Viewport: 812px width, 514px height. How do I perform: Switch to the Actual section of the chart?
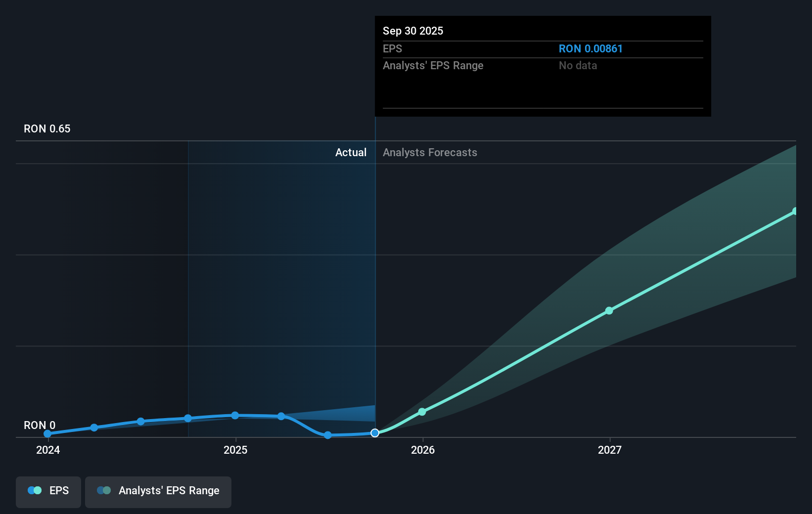[x=351, y=152]
